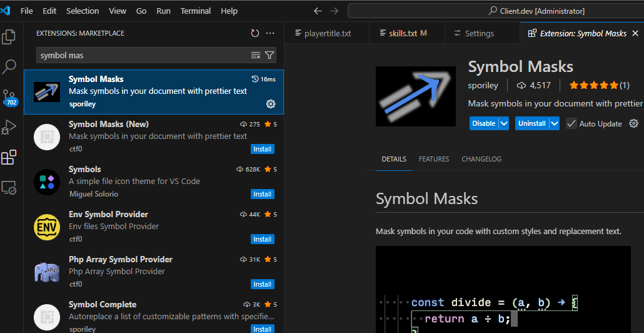
Task: Click the VS Code logo icon
Action: pyautogui.click(x=5, y=11)
